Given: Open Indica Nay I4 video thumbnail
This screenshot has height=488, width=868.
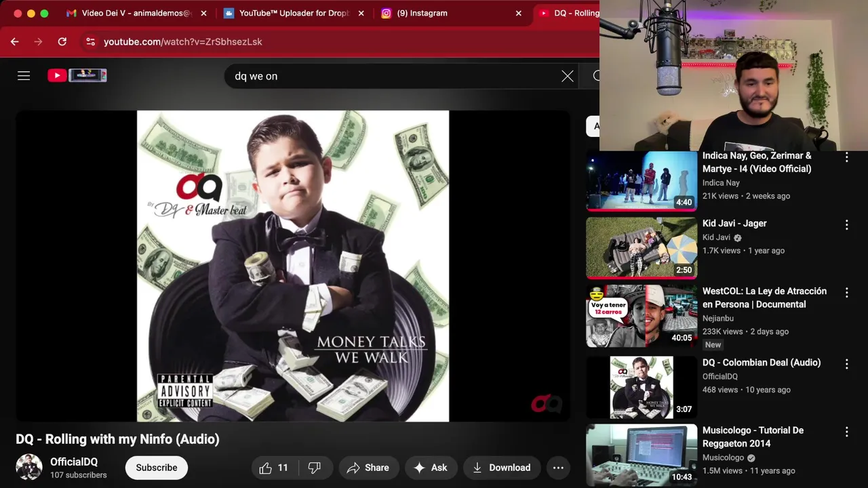Looking at the screenshot, I should (x=642, y=180).
